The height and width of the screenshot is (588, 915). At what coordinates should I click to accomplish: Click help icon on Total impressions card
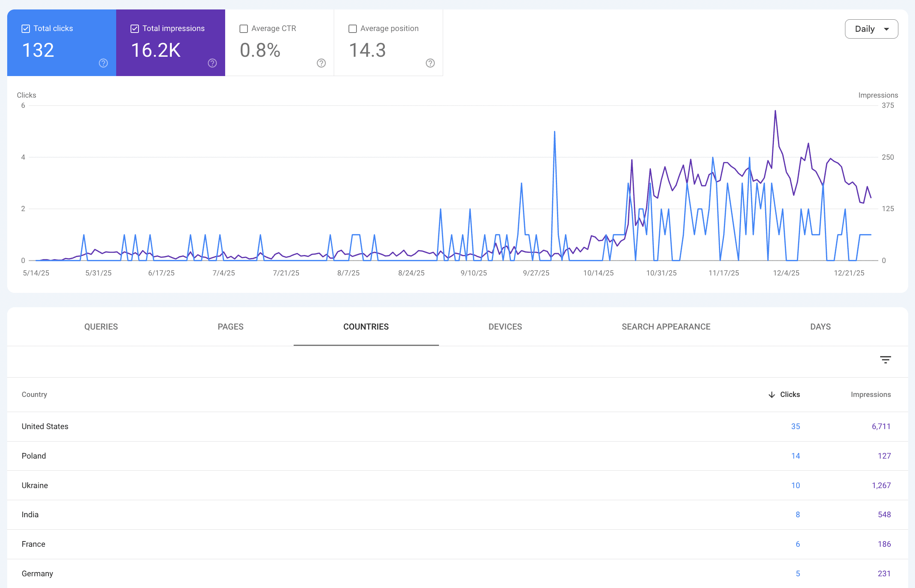pyautogui.click(x=212, y=63)
